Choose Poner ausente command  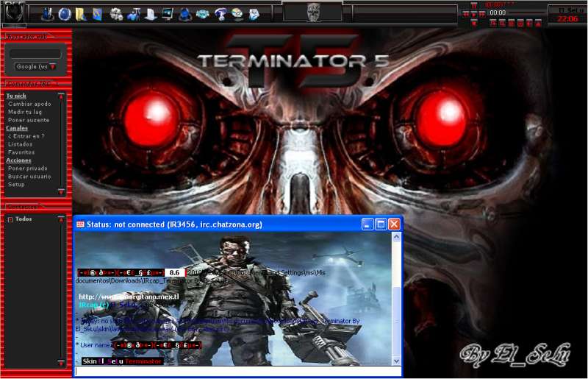tap(29, 120)
